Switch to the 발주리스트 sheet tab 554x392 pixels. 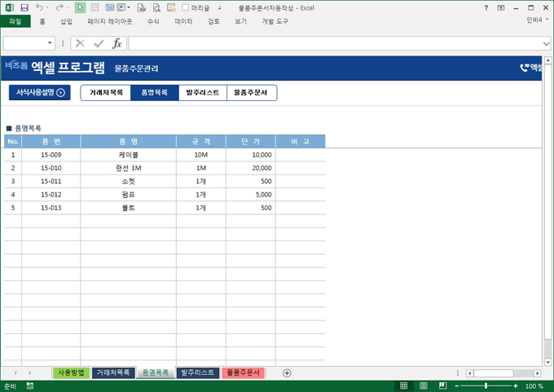click(x=197, y=372)
